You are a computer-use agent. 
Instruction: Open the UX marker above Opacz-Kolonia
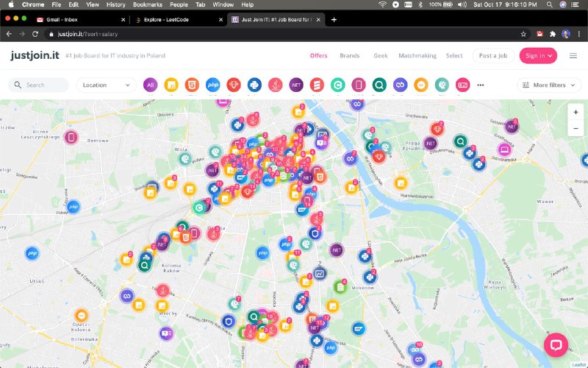click(x=81, y=316)
